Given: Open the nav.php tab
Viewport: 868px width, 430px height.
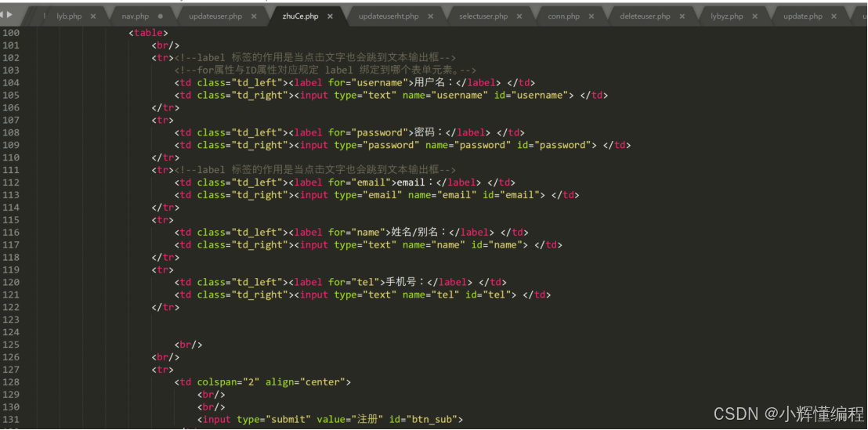Looking at the screenshot, I should pyautogui.click(x=136, y=16).
